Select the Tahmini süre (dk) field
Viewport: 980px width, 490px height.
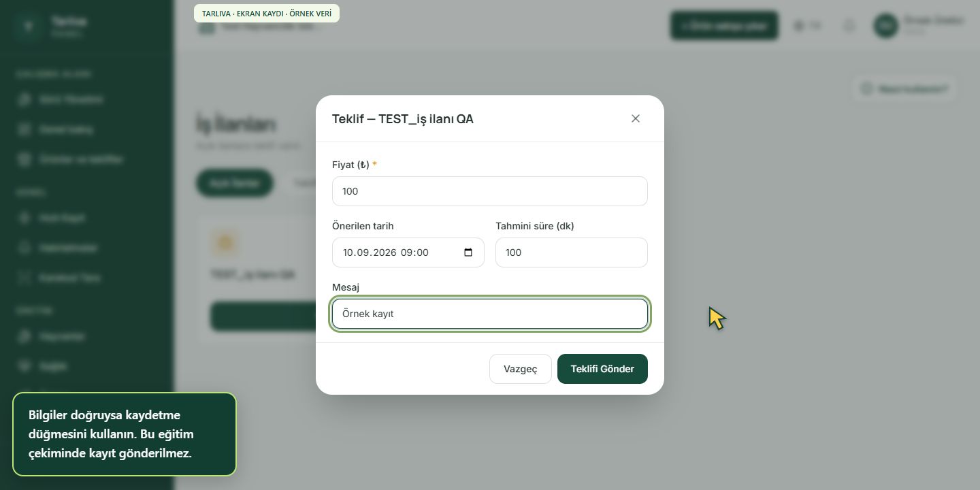(x=572, y=252)
